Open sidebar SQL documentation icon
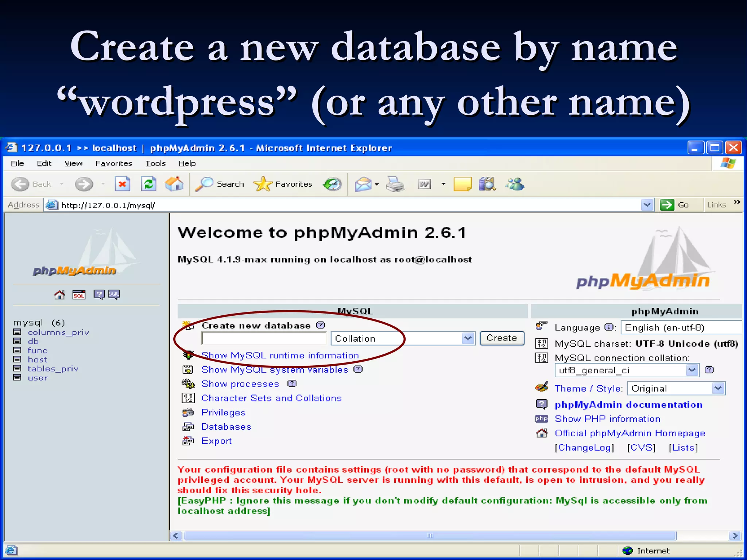This screenshot has width=747, height=560. 114,295
